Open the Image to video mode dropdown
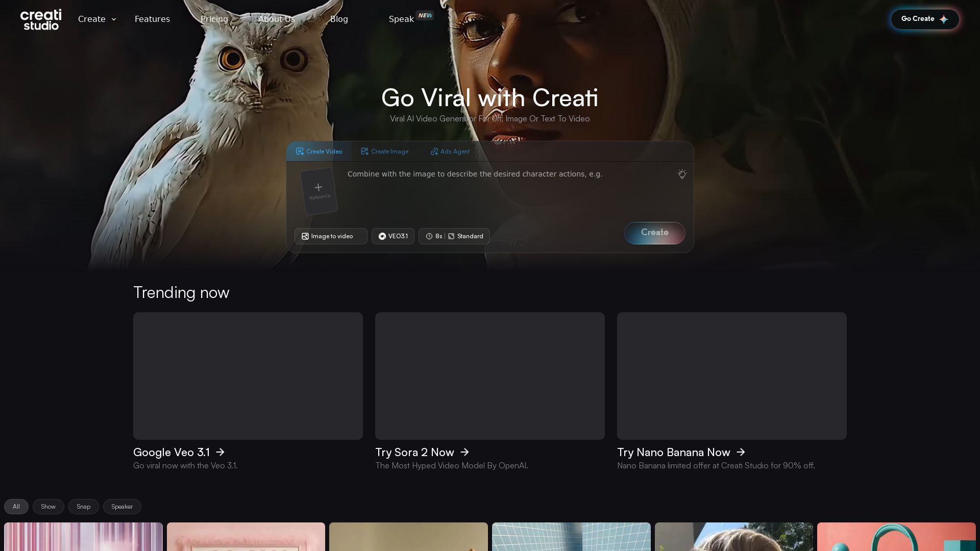This screenshot has width=980, height=551. point(331,236)
